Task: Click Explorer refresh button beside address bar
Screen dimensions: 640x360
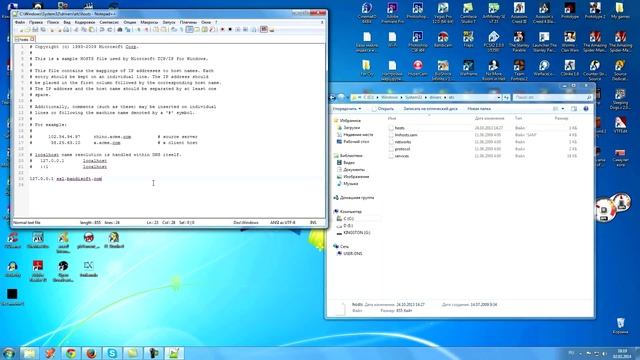Action: point(506,98)
